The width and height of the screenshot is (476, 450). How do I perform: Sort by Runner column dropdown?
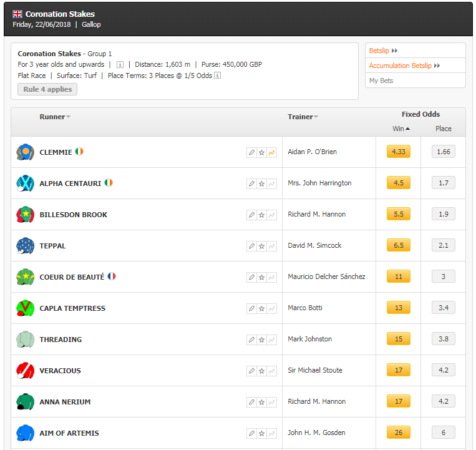(55, 117)
